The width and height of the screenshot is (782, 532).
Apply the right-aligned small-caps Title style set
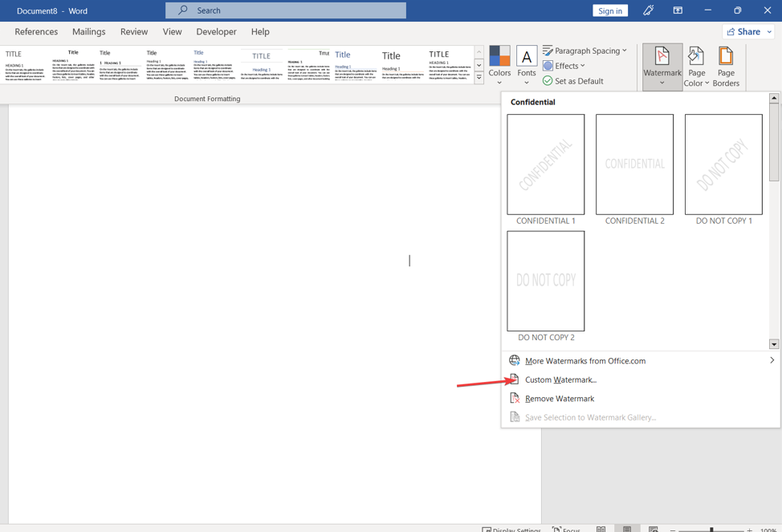(308, 65)
